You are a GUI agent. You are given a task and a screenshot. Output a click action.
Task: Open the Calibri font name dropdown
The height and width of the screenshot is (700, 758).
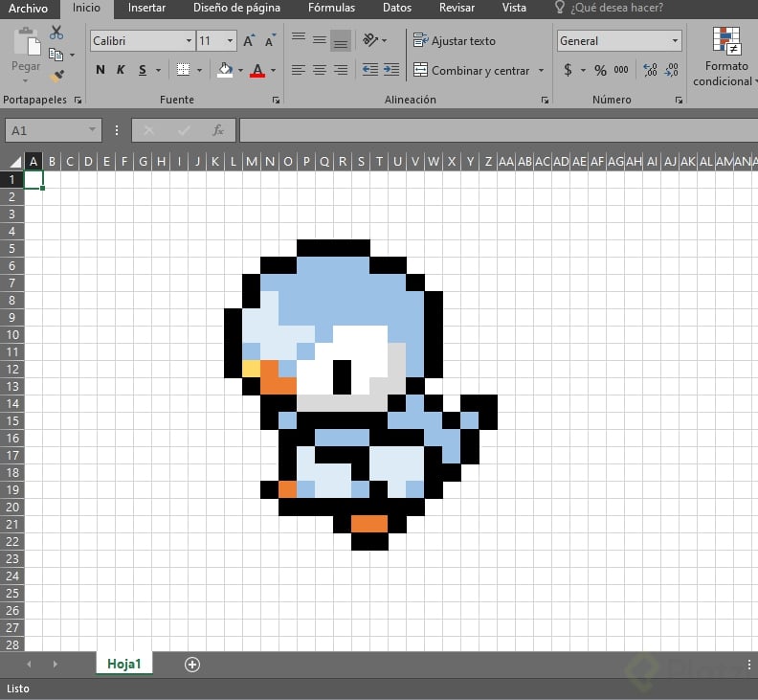(x=189, y=40)
